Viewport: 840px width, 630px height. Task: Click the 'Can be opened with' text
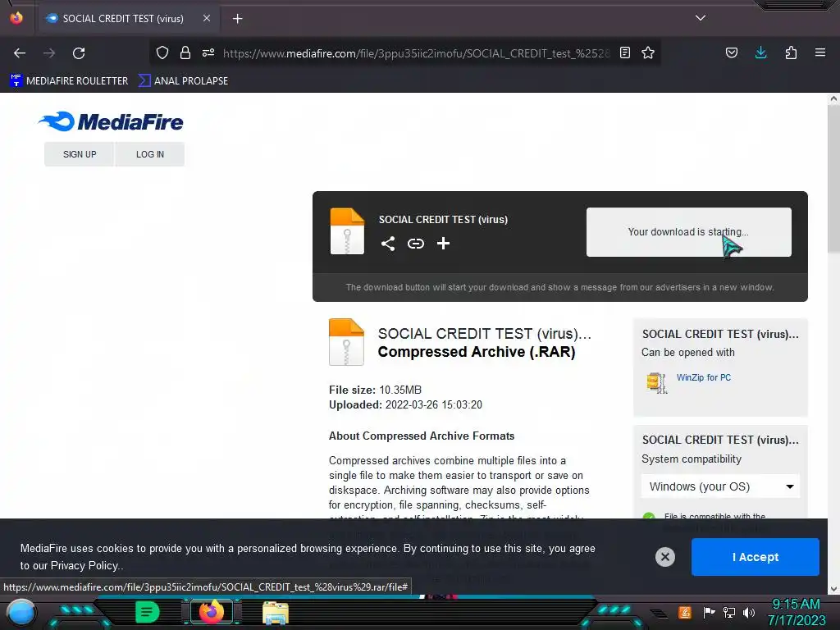click(688, 353)
